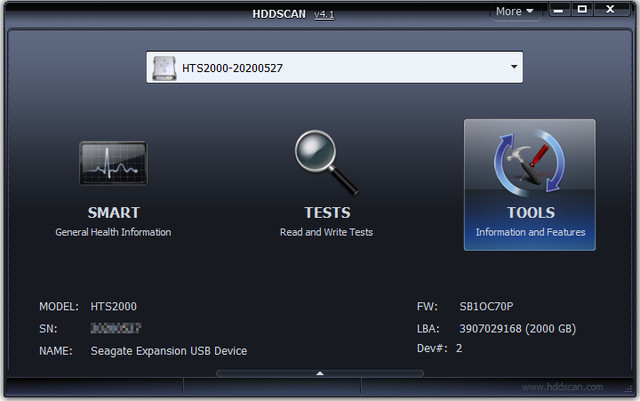Click model value HTS2000
The height and width of the screenshot is (401, 640).
click(x=113, y=306)
